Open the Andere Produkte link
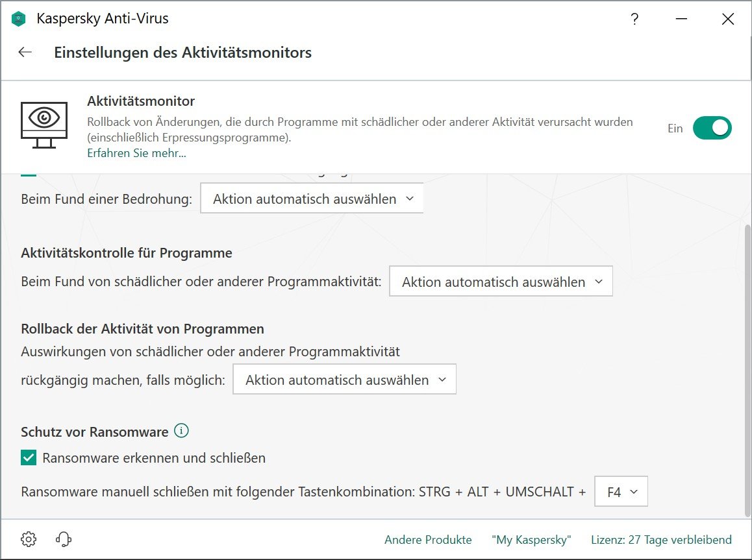752x560 pixels. point(428,540)
